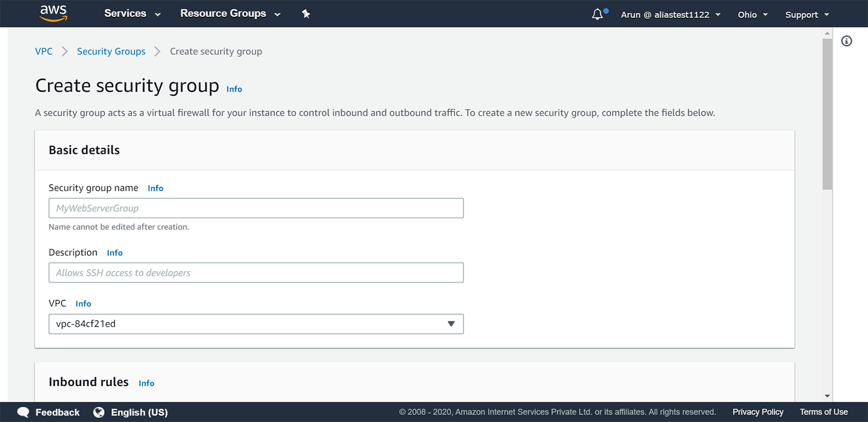Viewport: 868px width, 422px height.
Task: Focus the Security group name field
Action: (x=256, y=208)
